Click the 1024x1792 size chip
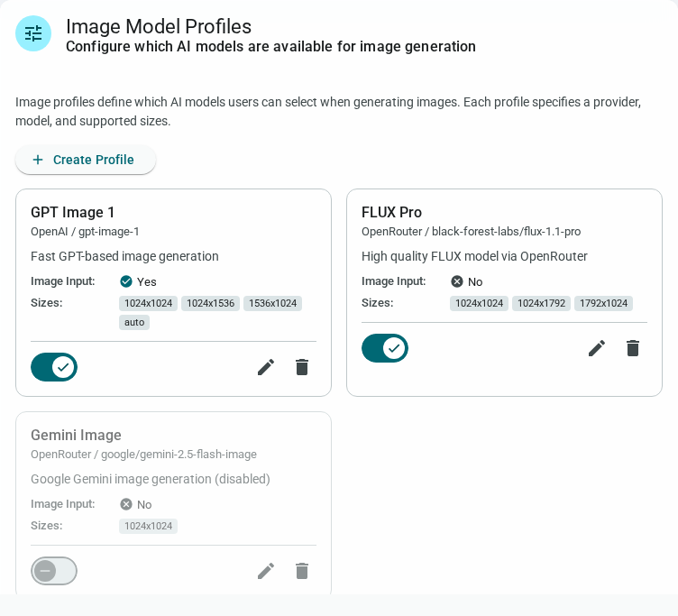 [541, 303]
